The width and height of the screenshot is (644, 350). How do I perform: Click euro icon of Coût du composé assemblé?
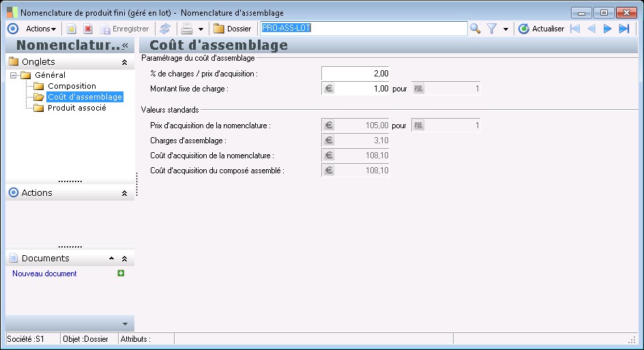(329, 170)
